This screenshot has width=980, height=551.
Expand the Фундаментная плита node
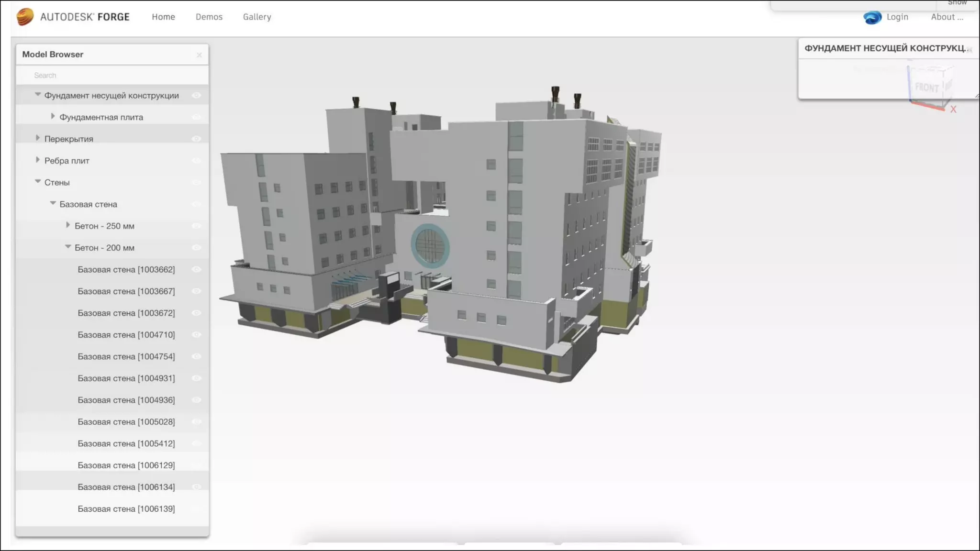53,117
